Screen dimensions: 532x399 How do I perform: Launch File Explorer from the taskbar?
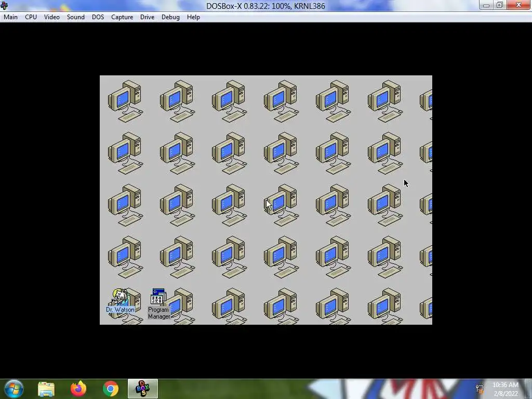46,389
